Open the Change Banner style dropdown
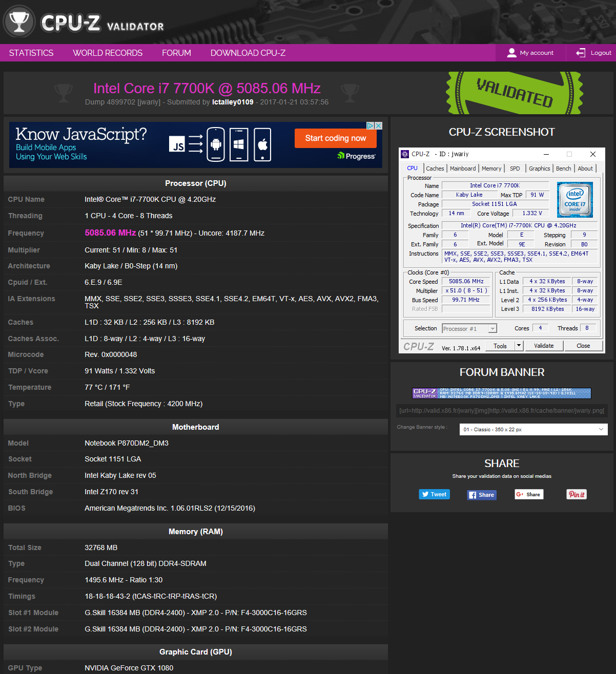 [533, 429]
